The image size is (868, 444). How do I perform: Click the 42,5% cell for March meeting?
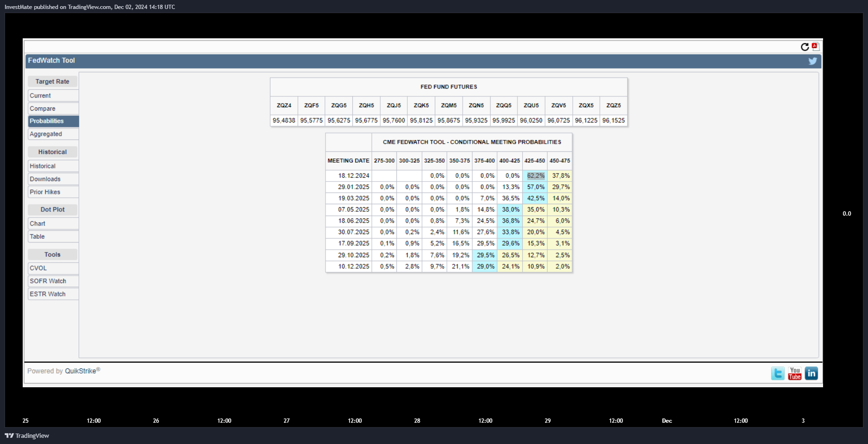[535, 199]
